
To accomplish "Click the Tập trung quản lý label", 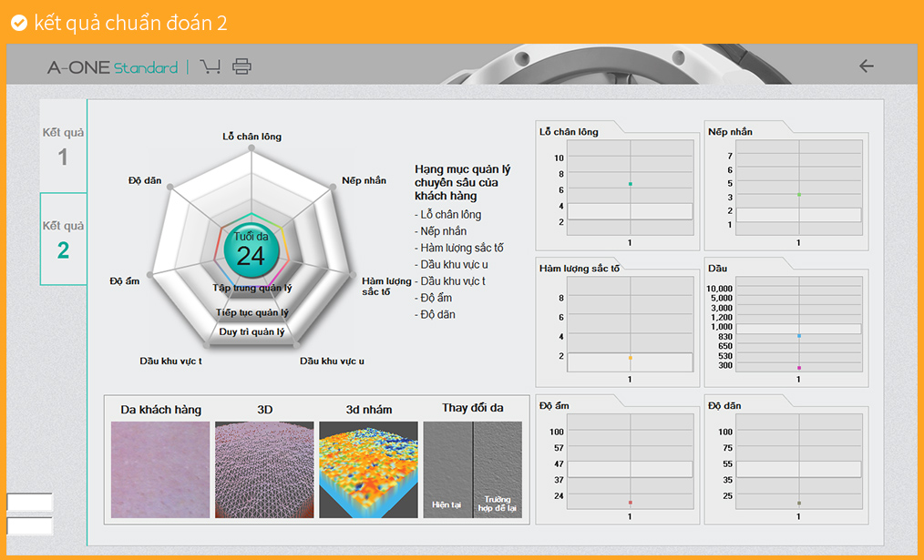I will (252, 288).
